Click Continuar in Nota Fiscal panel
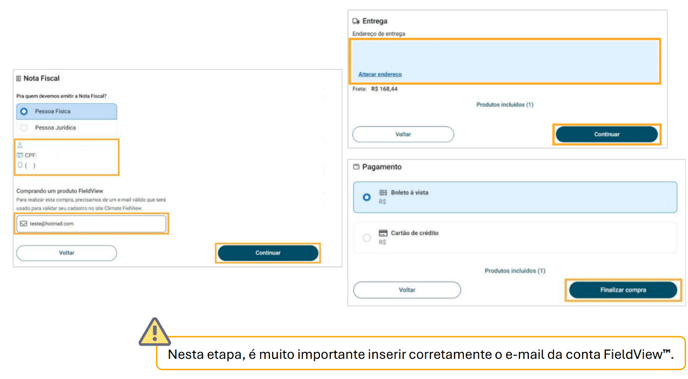This screenshot has width=688, height=379. (x=268, y=253)
